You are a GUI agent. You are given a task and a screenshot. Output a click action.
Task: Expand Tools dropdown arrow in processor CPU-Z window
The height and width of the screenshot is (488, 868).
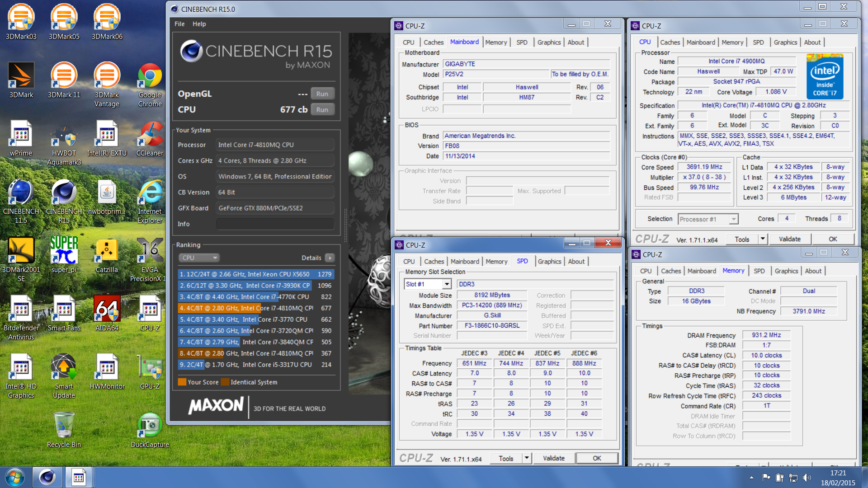(x=762, y=239)
